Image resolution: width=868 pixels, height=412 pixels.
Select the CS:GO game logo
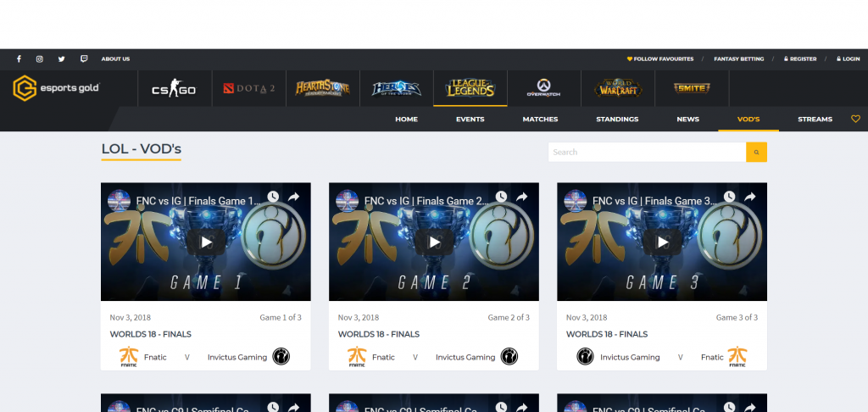point(173,89)
